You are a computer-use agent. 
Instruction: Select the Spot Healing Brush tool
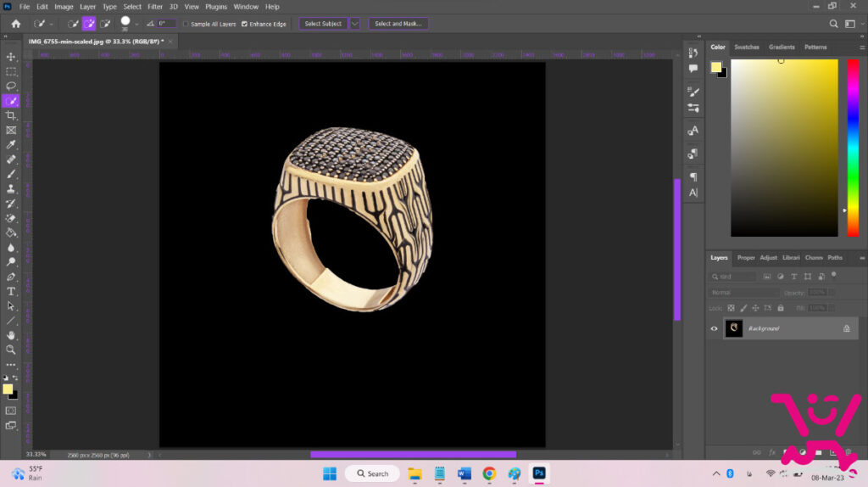point(11,160)
